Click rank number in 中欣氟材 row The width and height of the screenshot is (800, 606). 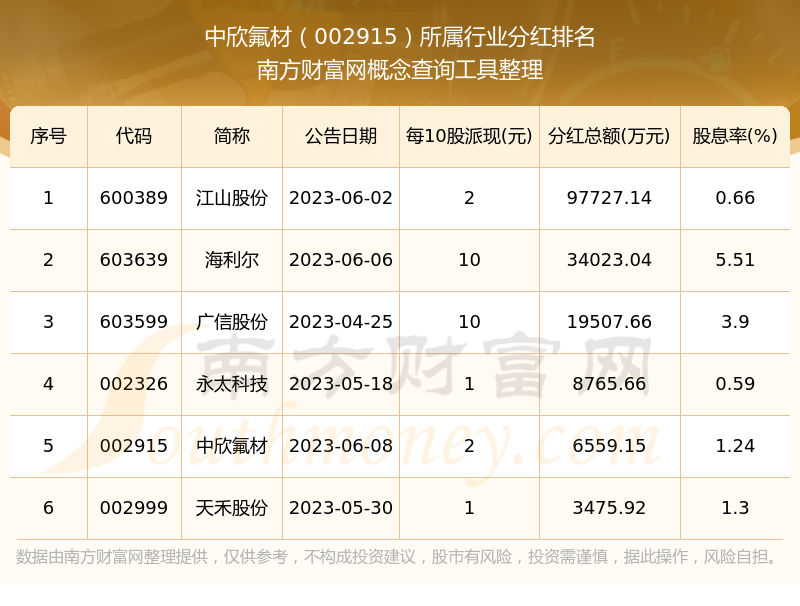click(x=48, y=446)
